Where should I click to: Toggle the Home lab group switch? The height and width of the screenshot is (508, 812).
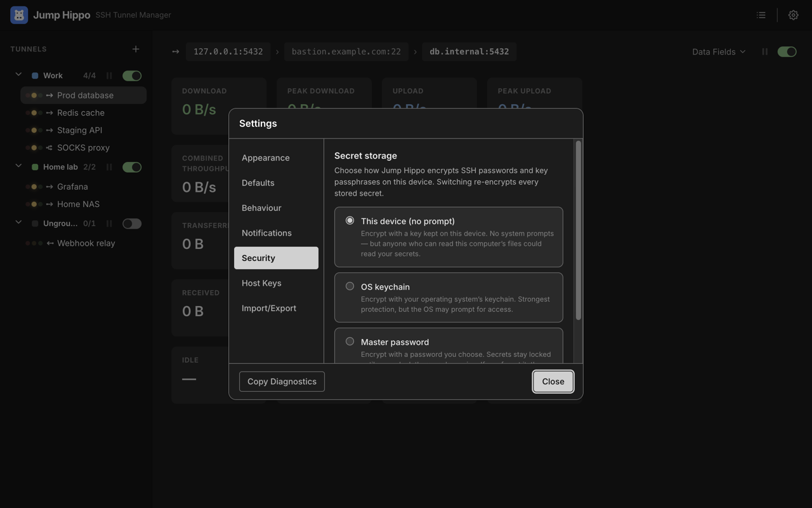coord(132,167)
